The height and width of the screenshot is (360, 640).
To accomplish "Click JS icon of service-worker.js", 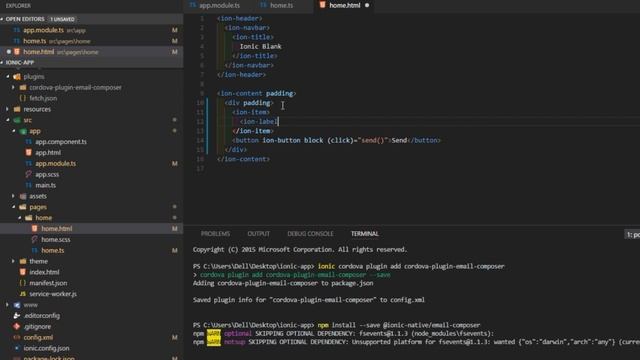I will [23, 294].
